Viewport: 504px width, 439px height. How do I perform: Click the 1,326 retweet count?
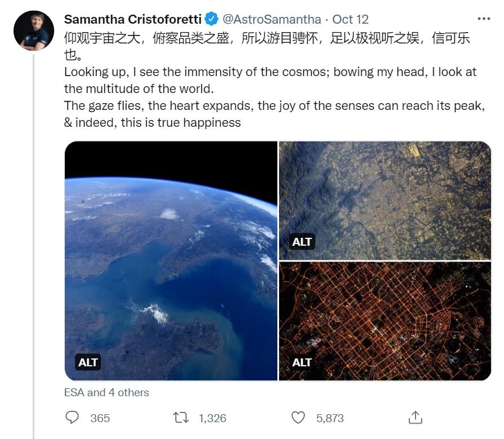point(213,418)
